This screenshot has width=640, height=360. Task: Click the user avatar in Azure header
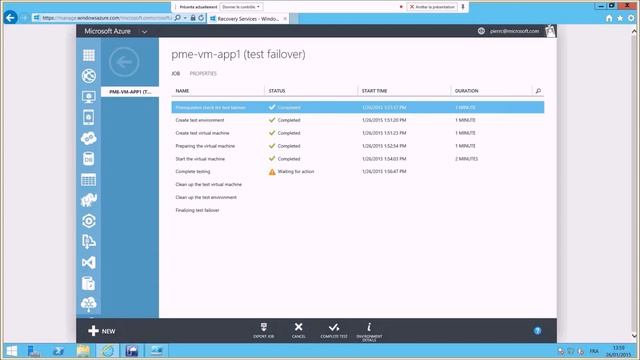(550, 31)
